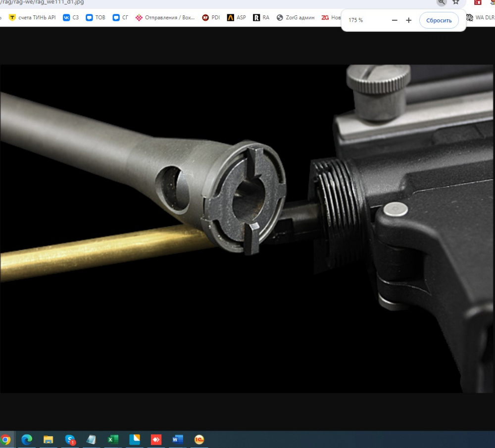
Task: Click the zoom magnifier icon in address bar
Action: pyautogui.click(x=442, y=2)
